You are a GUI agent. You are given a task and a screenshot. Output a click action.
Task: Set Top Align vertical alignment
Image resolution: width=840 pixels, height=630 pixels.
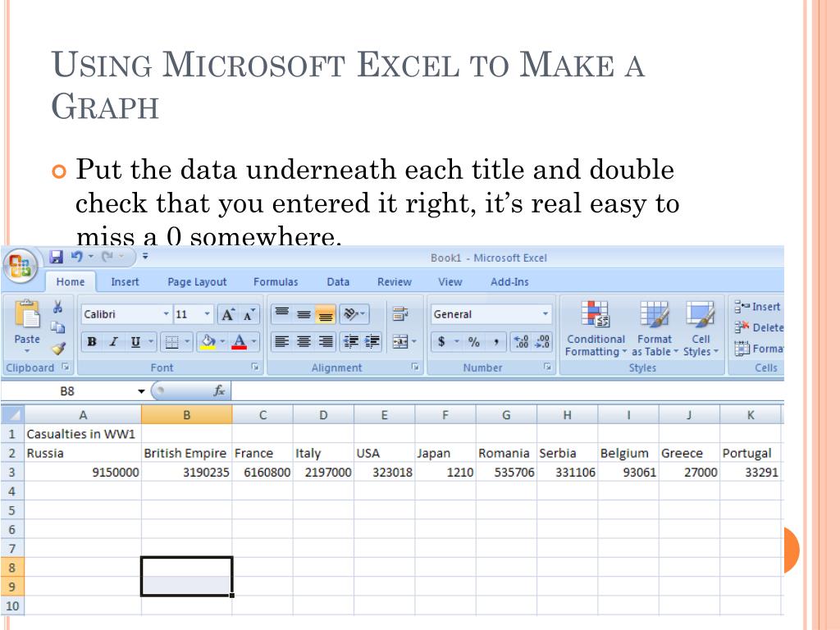point(282,314)
